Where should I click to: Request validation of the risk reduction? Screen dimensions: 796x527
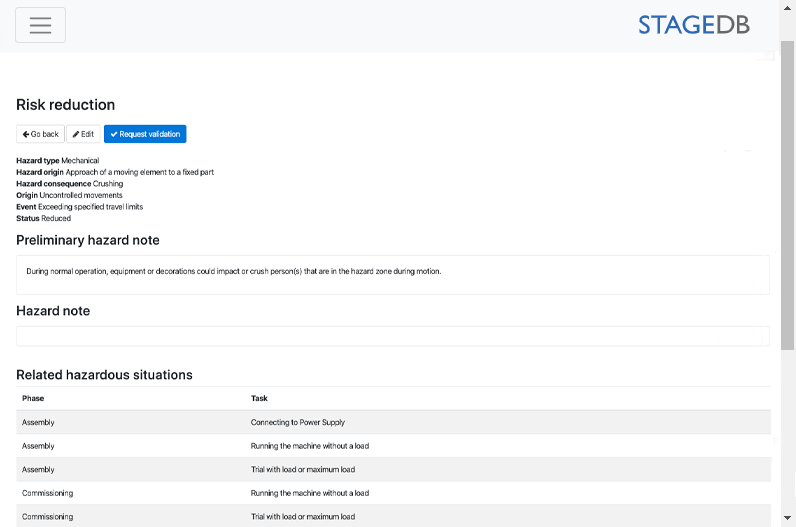tap(145, 134)
